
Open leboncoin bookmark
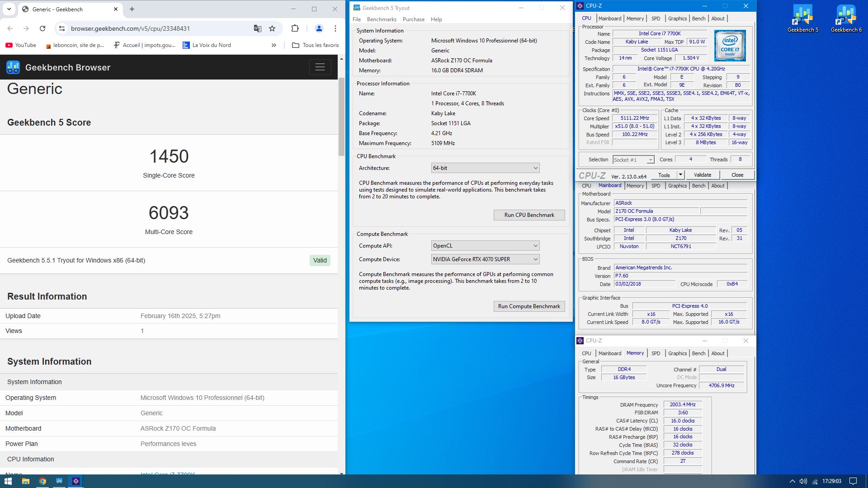[75, 45]
